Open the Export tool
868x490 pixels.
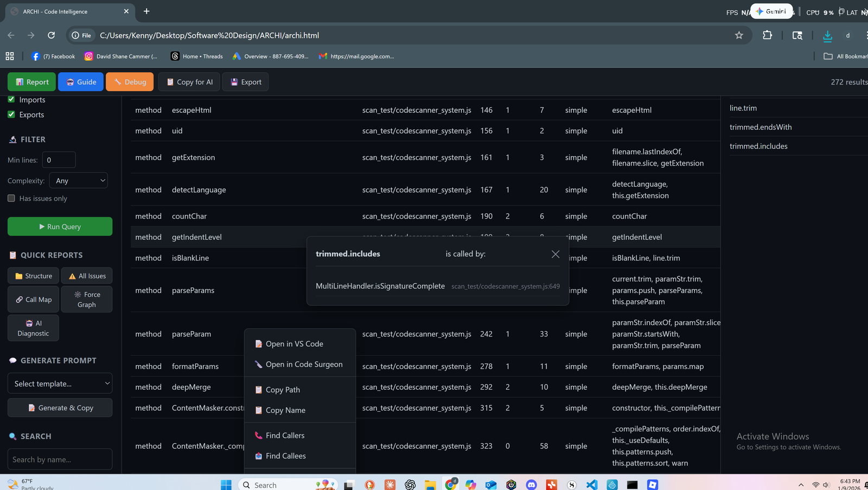pos(245,81)
